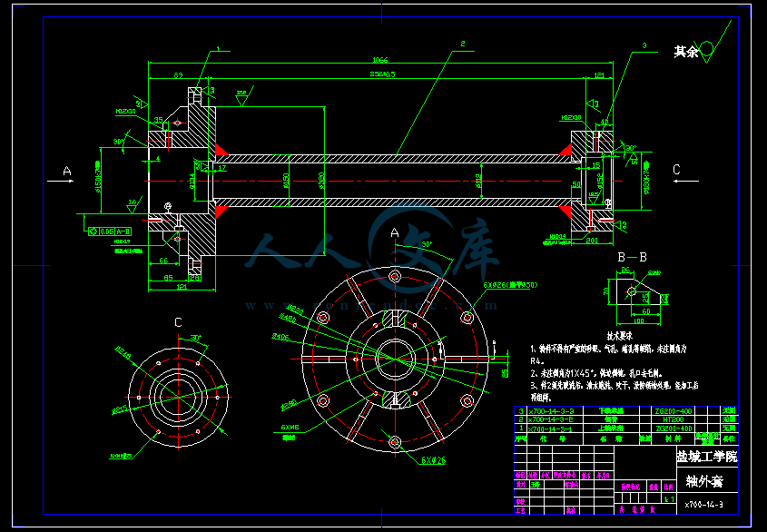
Task: Click part code x700-14-3-3 in parts list
Action: pos(551,411)
